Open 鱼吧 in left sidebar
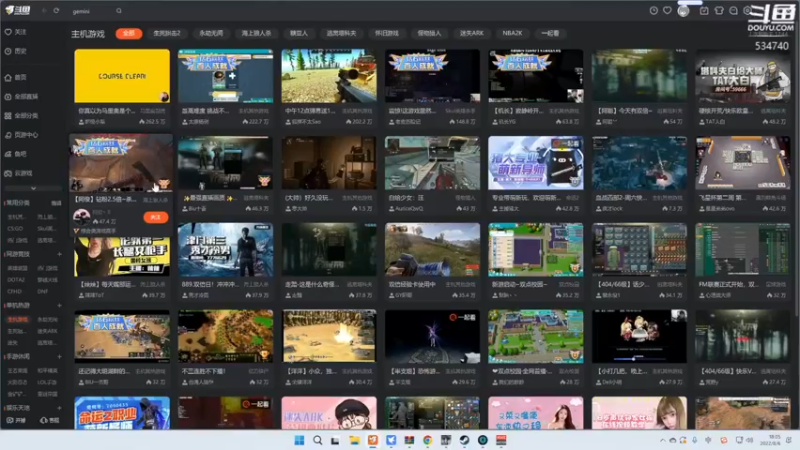The height and width of the screenshot is (450, 800). tap(16, 154)
